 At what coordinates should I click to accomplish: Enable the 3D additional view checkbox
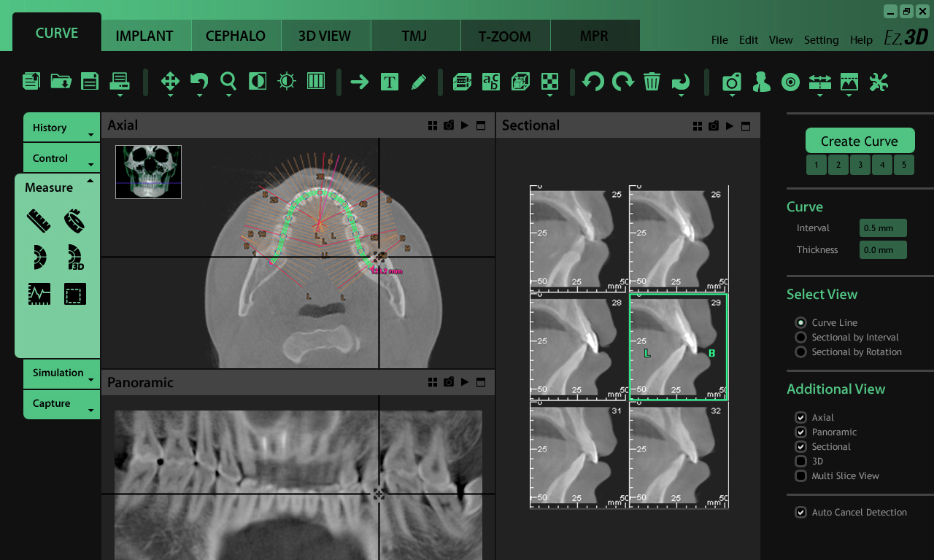[x=800, y=461]
